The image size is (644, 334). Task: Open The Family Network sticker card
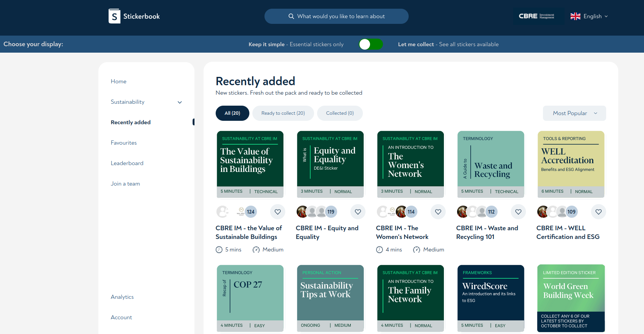point(411,298)
